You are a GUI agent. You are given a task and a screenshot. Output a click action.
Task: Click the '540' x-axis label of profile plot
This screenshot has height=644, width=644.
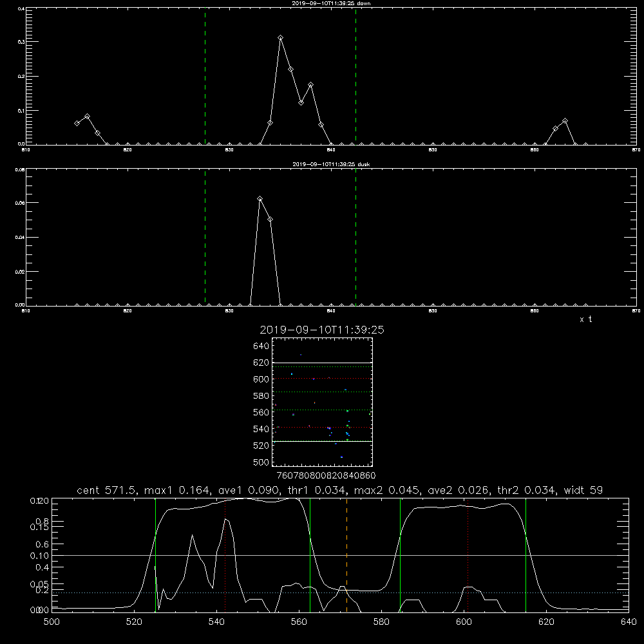(x=216, y=622)
